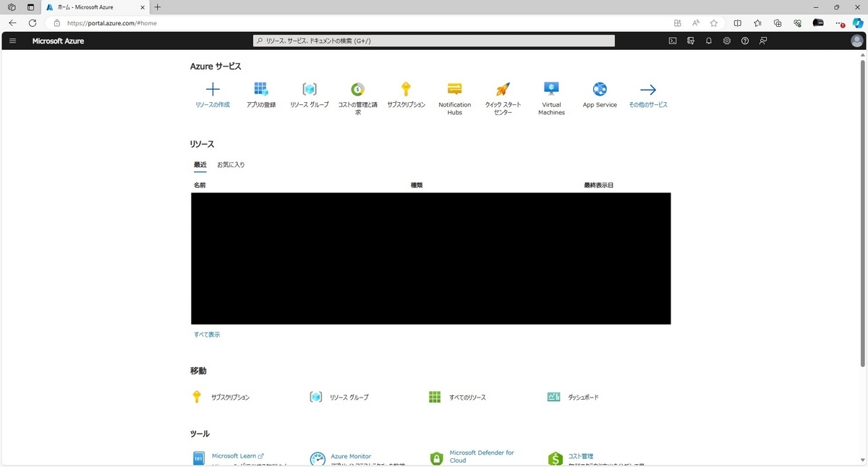Open the notifications bell

(x=708, y=41)
